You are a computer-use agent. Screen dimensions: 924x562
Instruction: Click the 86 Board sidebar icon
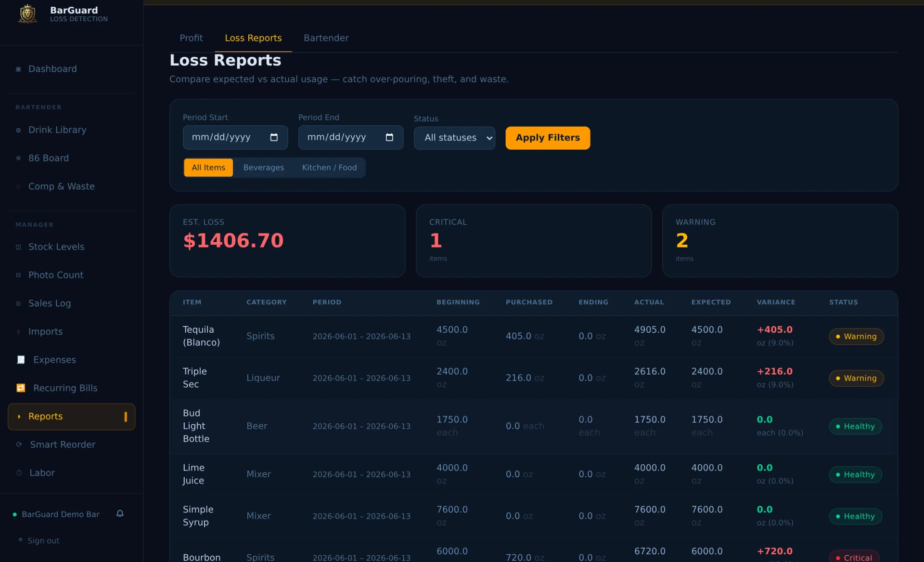[x=18, y=158]
